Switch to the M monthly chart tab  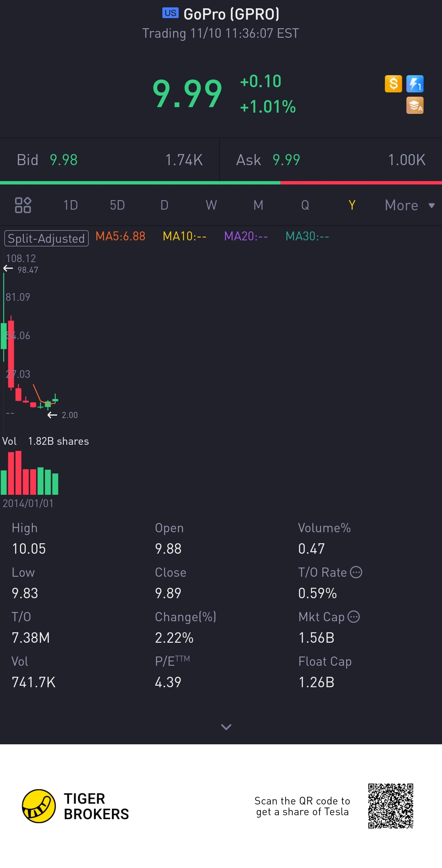pos(258,205)
